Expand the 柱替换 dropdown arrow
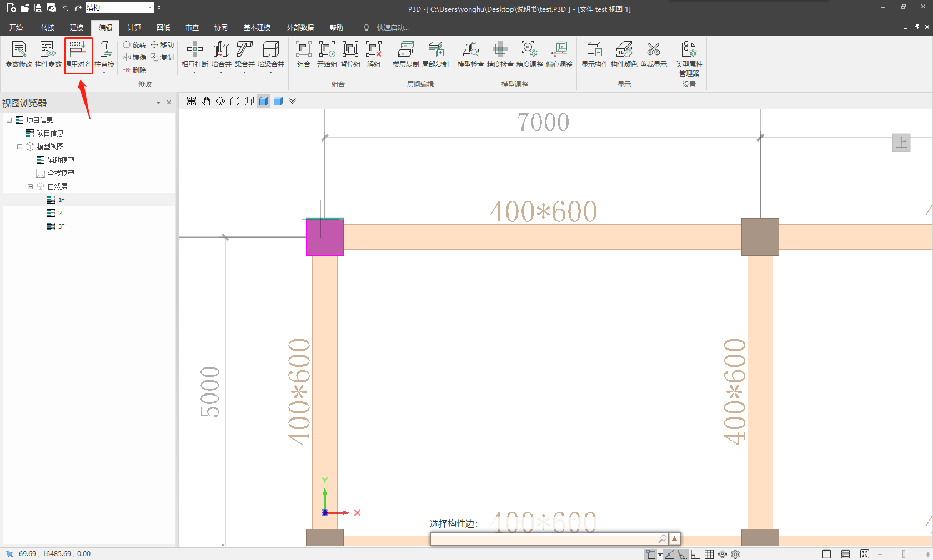The image size is (933, 560). tap(104, 73)
